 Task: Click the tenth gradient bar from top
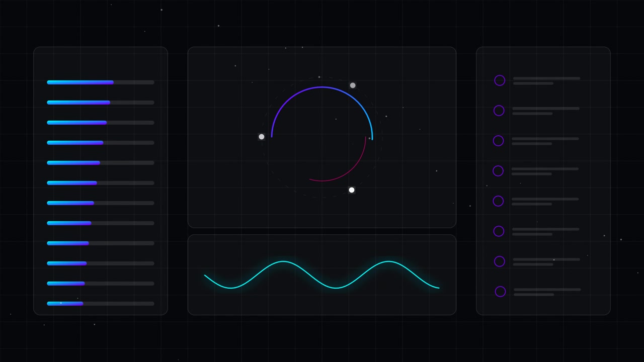coord(101,263)
